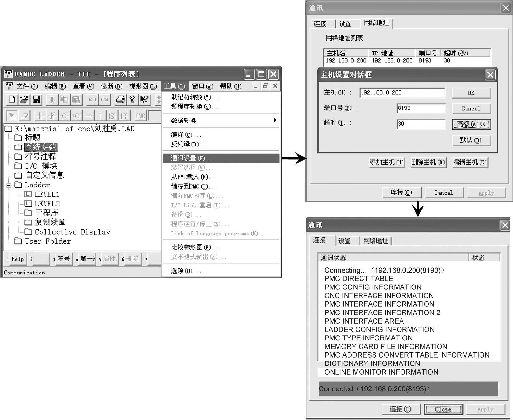The width and height of the screenshot is (513, 420).
Task: Insert a coil symbol
Action: click(x=64, y=116)
